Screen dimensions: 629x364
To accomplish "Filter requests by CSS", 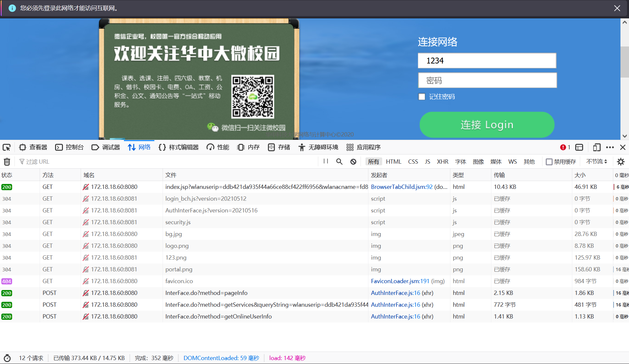I will coord(413,162).
